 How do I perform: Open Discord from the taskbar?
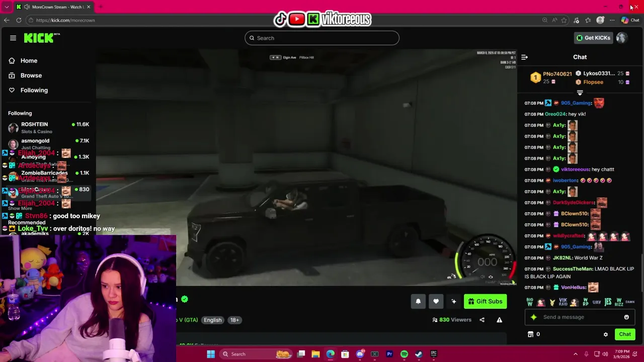360,354
